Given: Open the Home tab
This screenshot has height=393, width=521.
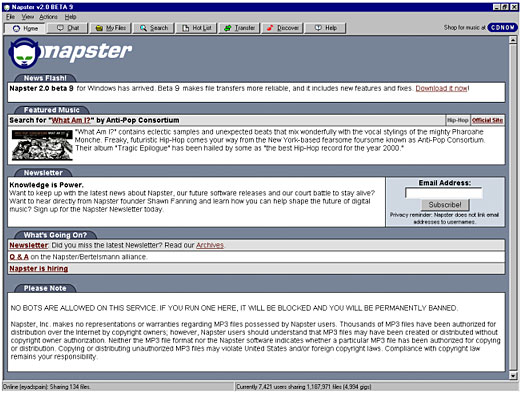Looking at the screenshot, I should [25, 28].
